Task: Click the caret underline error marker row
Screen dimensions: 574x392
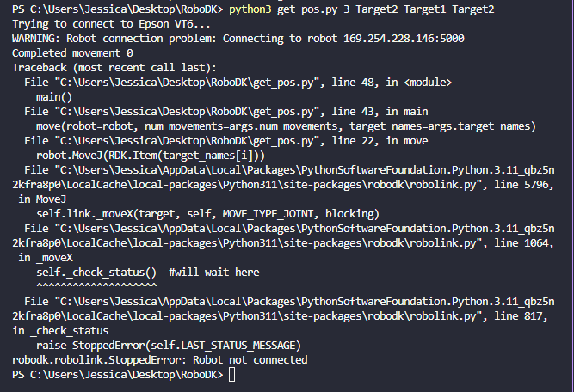Action: [96, 286]
